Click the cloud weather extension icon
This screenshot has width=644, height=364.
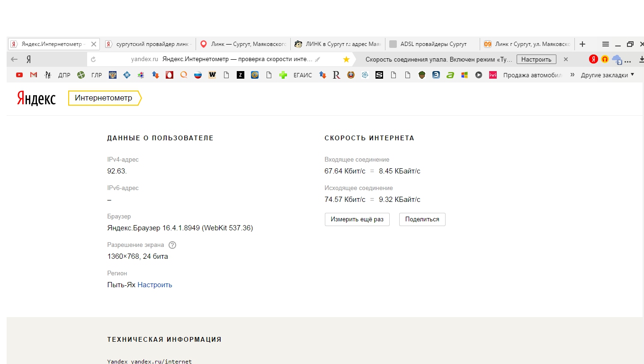pyautogui.click(x=617, y=59)
